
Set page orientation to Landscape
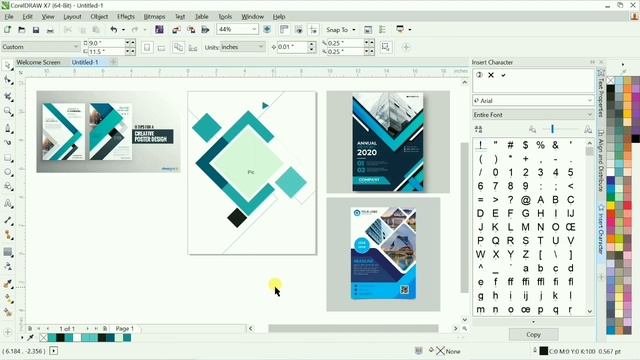162,47
